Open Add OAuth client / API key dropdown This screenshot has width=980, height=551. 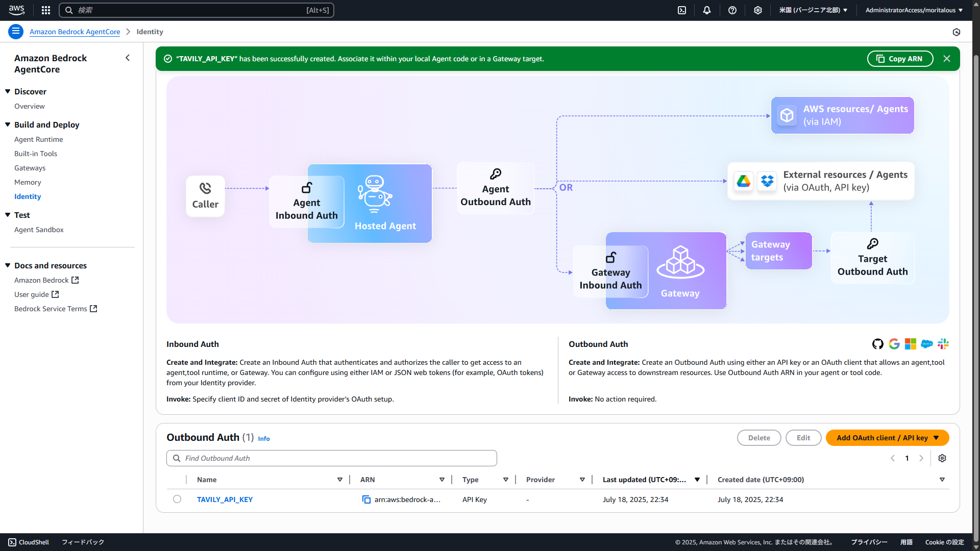887,438
